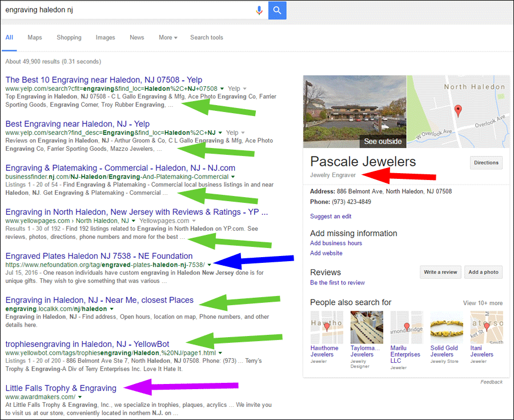Open the Yelp source dropdown on first result

click(237, 89)
